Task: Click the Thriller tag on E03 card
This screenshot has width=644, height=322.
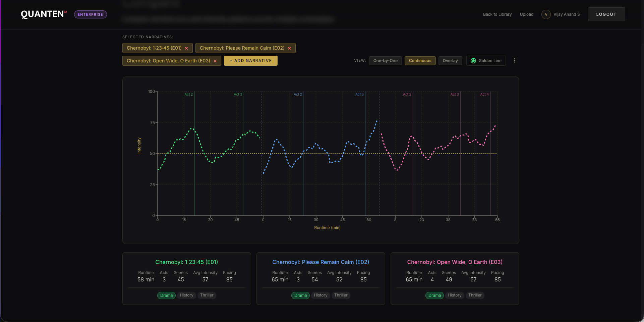Action: click(x=475, y=295)
